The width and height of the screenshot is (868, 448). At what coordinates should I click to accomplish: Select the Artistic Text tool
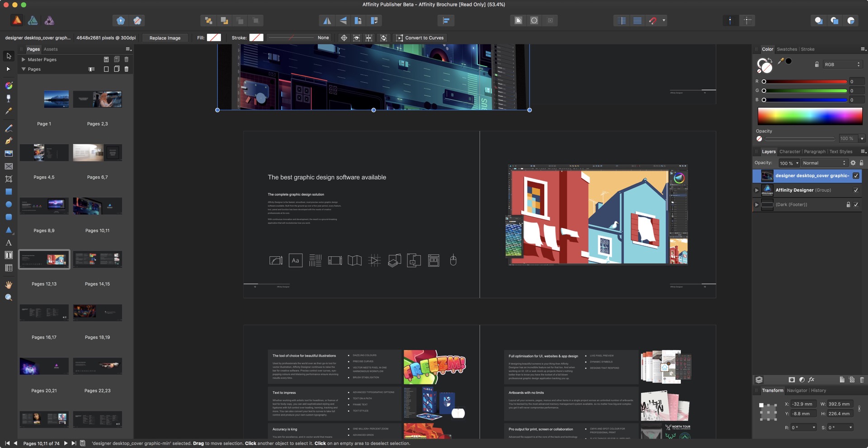pos(9,243)
